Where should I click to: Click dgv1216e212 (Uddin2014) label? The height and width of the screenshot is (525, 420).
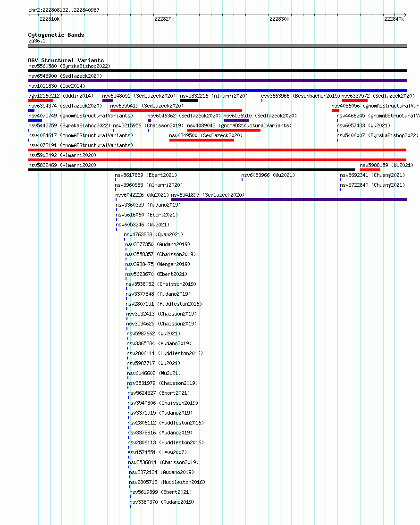pyautogui.click(x=61, y=96)
